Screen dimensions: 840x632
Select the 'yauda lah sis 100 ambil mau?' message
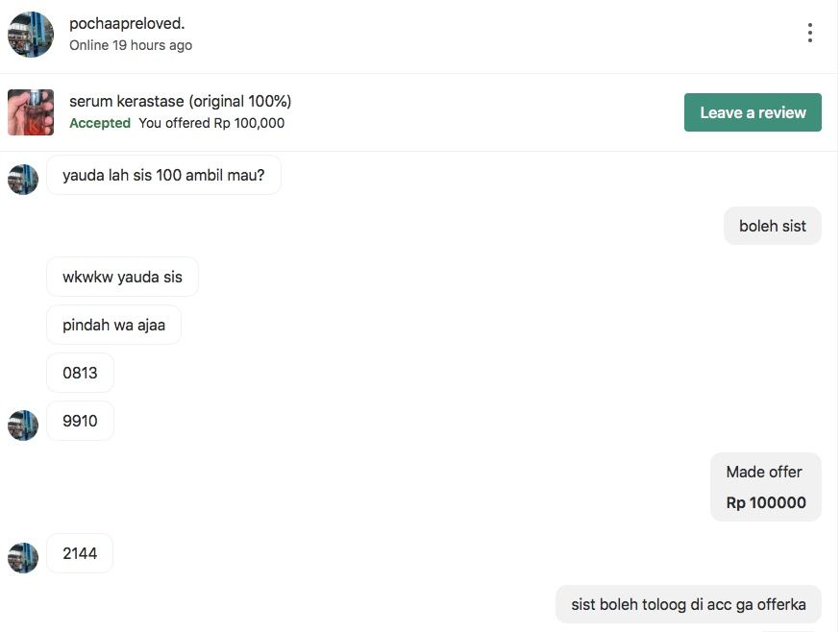click(x=163, y=175)
